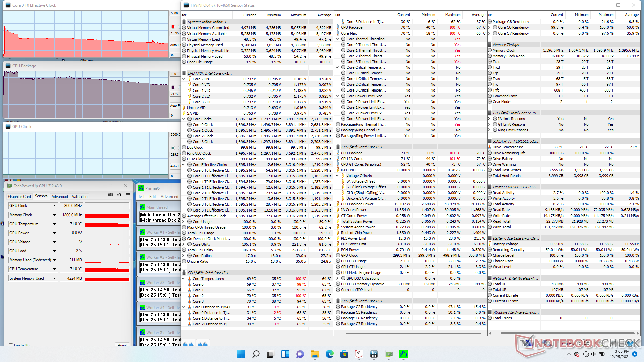Open GPU Power sensor dropdown
644x362 pixels.
coord(54,233)
